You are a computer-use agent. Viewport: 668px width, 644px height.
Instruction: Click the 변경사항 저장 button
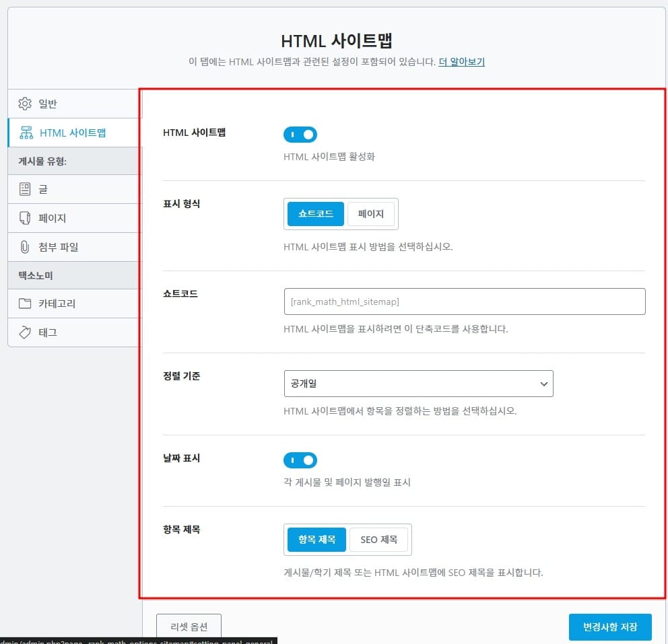click(x=610, y=627)
